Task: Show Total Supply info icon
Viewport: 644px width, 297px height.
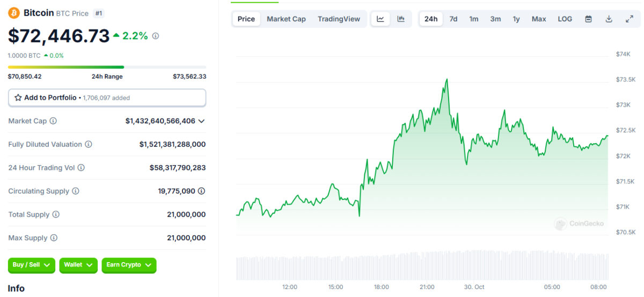Action: coord(56,214)
